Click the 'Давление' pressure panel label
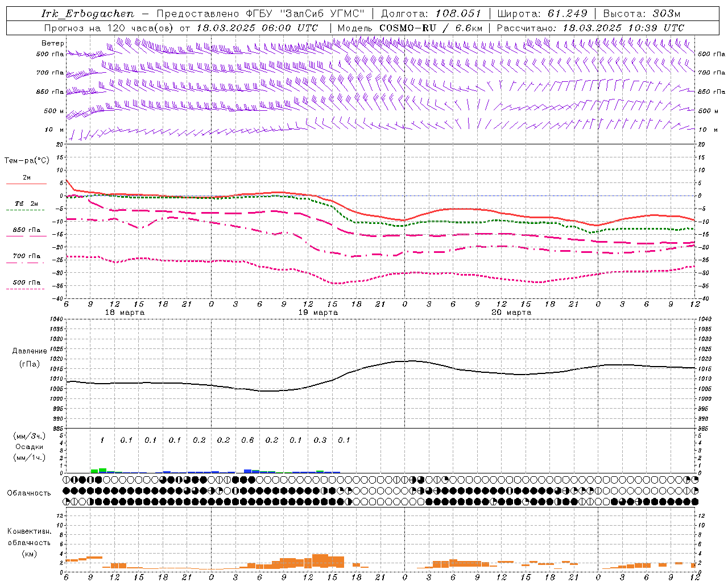The height and width of the screenshot is (582, 728). [30, 351]
